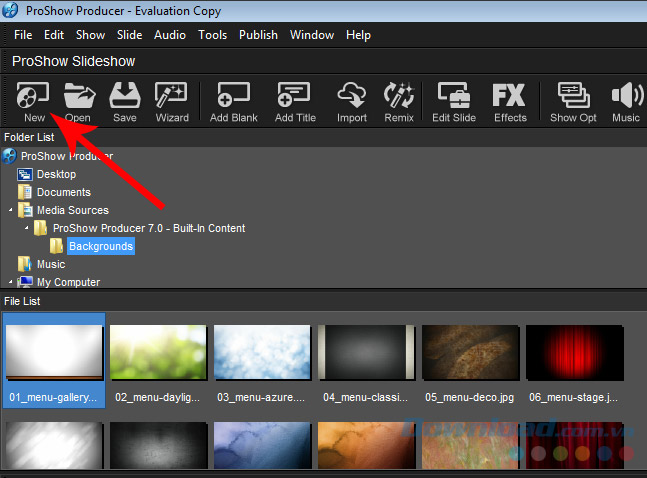
Task: Open the Slide menu
Action: tap(130, 35)
